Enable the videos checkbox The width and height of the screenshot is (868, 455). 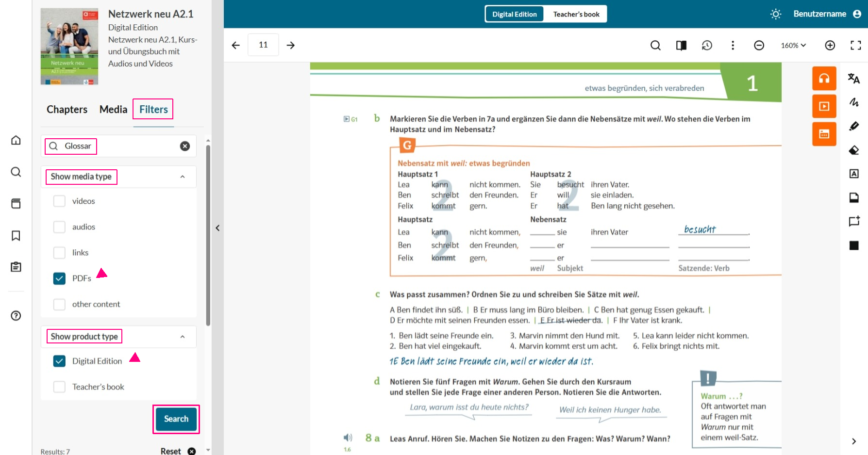coord(59,201)
